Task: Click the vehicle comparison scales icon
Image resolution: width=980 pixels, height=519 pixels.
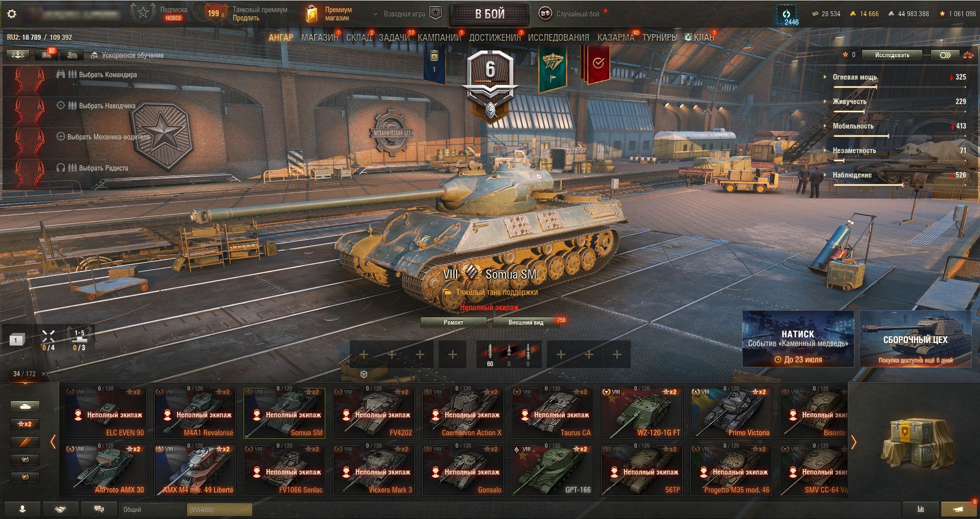Action: click(x=968, y=55)
